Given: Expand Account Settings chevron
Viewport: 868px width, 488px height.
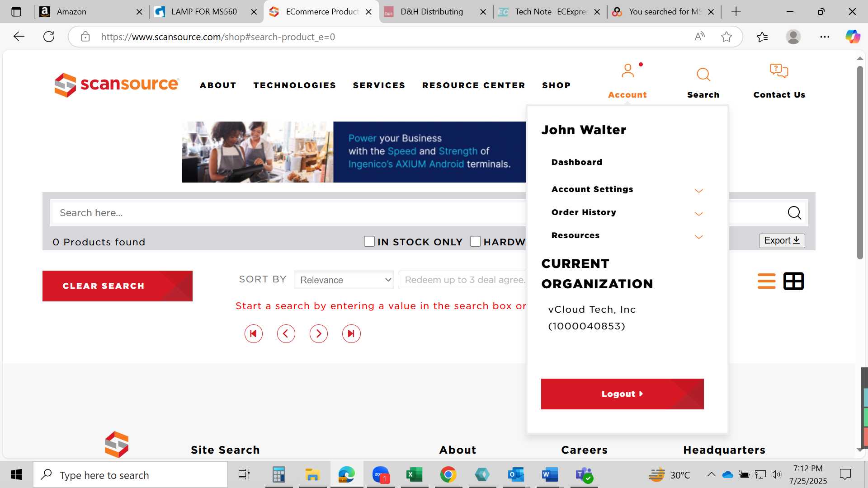Looking at the screenshot, I should pos(698,191).
